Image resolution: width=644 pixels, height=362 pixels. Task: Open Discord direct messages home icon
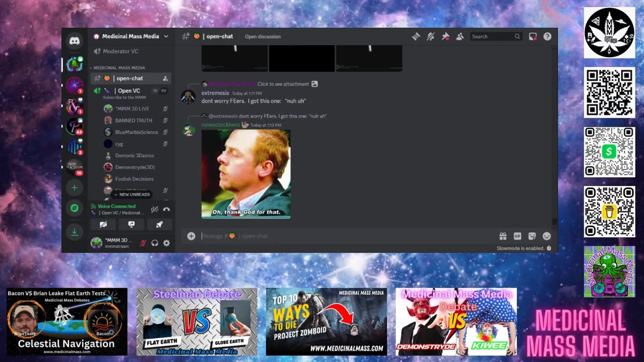coord(74,41)
